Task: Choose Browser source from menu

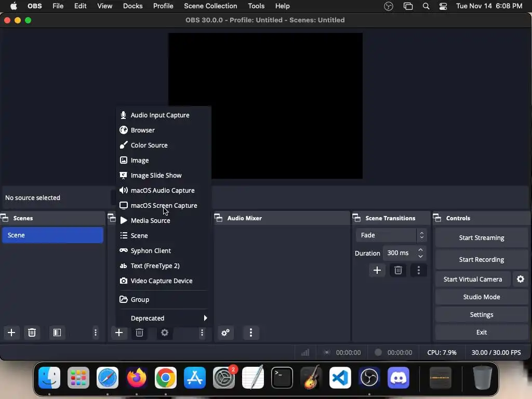Action: point(164,130)
